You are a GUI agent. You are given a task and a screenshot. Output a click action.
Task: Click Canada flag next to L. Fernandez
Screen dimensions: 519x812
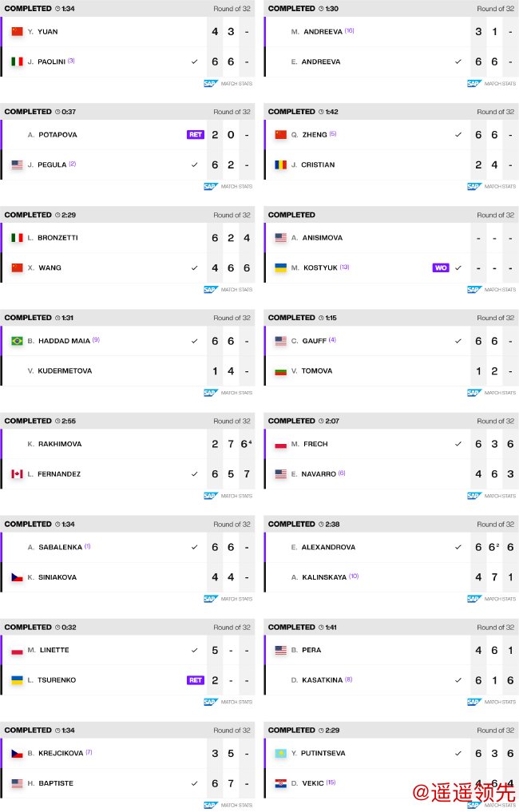(x=17, y=474)
